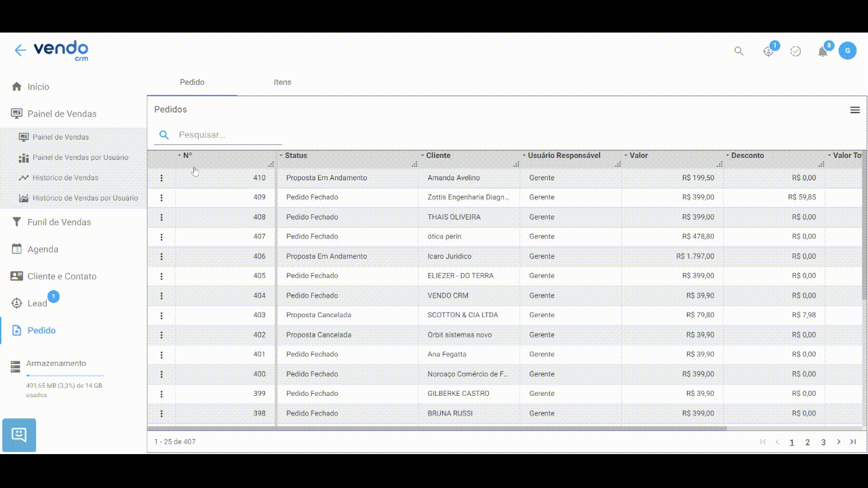Open the Cliente column filter arrow
The image size is (868, 488).
click(x=422, y=155)
